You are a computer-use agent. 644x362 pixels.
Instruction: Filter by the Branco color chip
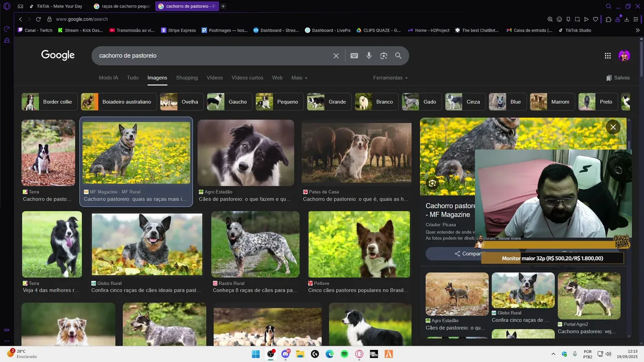(377, 102)
